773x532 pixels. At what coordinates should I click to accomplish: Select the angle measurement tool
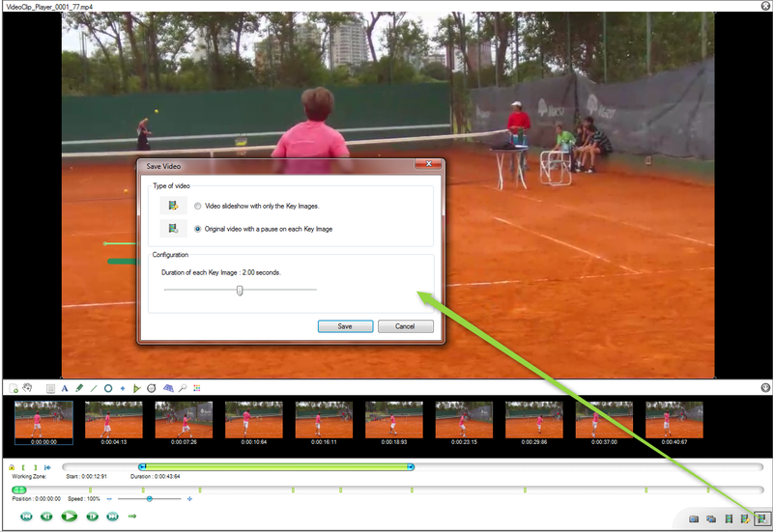[137, 388]
